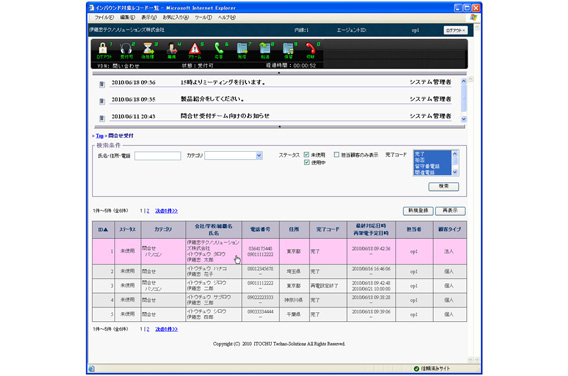Open the 表示 menu

pos(149,17)
